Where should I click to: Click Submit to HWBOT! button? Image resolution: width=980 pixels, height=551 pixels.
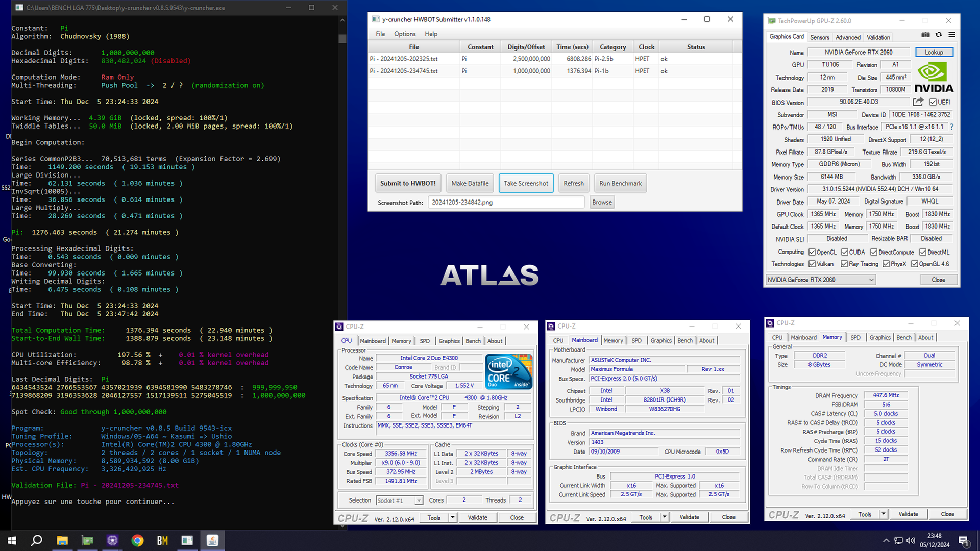tap(408, 183)
